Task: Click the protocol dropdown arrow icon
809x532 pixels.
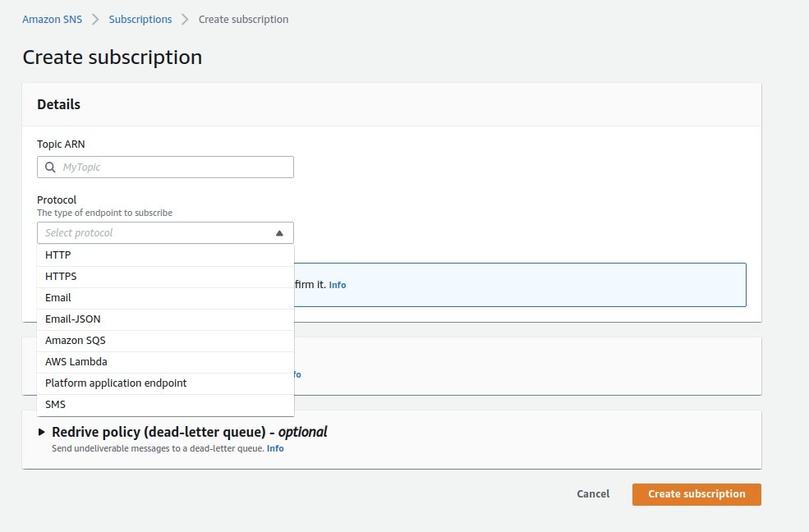Action: coord(279,233)
